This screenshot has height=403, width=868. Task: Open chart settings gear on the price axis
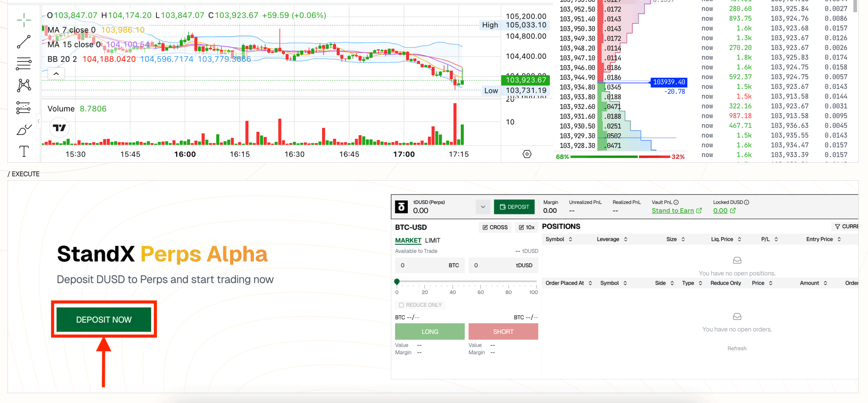527,154
